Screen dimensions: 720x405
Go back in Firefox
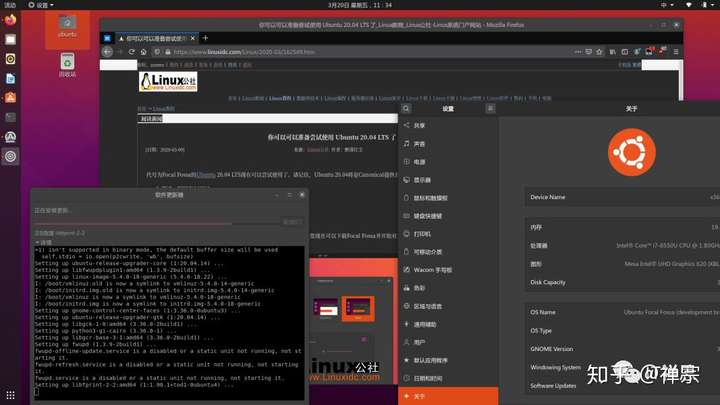107,52
